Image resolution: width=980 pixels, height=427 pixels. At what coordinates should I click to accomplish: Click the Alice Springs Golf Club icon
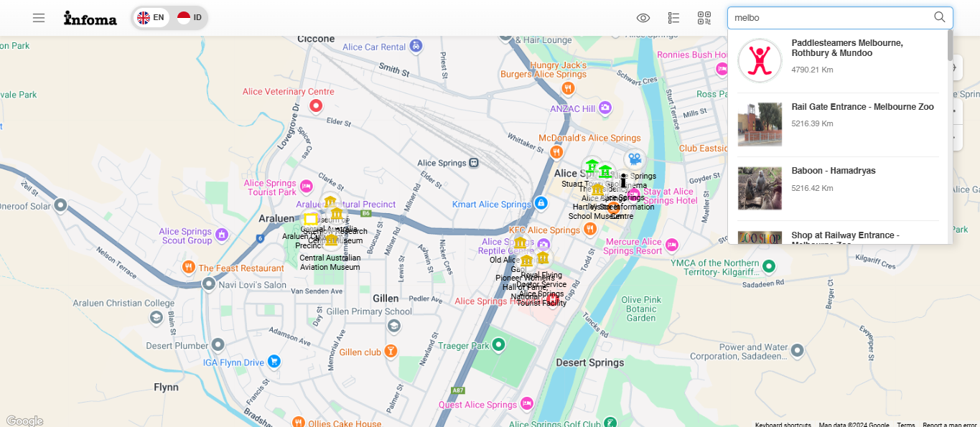(610, 422)
